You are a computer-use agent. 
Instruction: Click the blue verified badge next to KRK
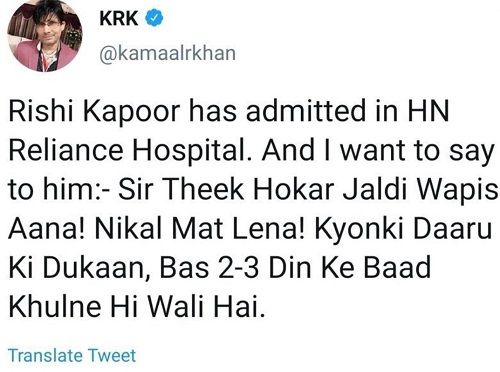pyautogui.click(x=154, y=18)
